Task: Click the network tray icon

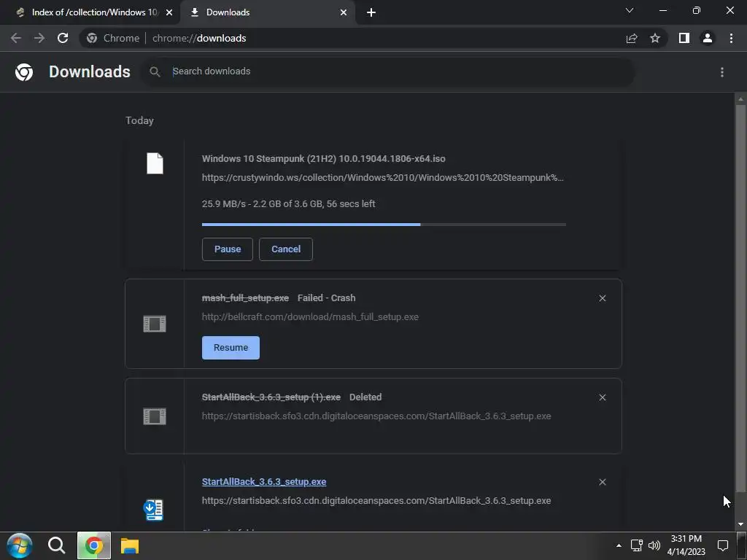Action: pos(636,545)
